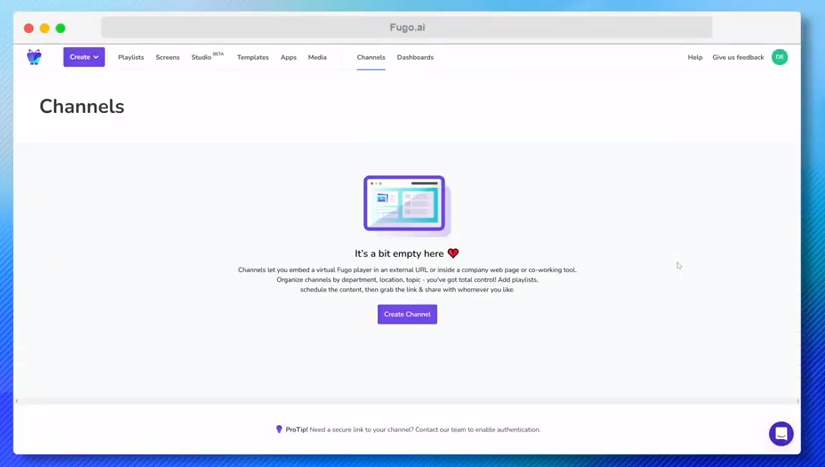Click the Create Channel button
This screenshot has width=825, height=467.
[x=407, y=314]
